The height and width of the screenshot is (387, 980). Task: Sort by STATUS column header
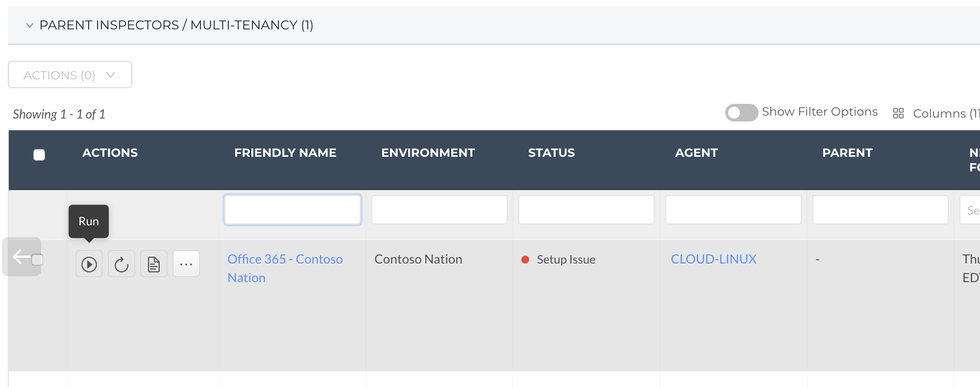[x=551, y=153]
